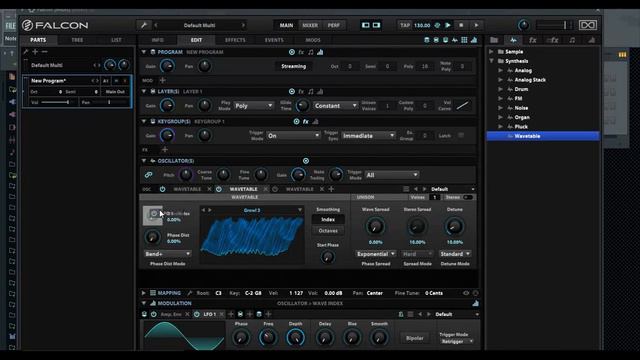Toggle the Bipolar button in LFO 1
Image resolution: width=640 pixels, height=360 pixels.
point(415,338)
